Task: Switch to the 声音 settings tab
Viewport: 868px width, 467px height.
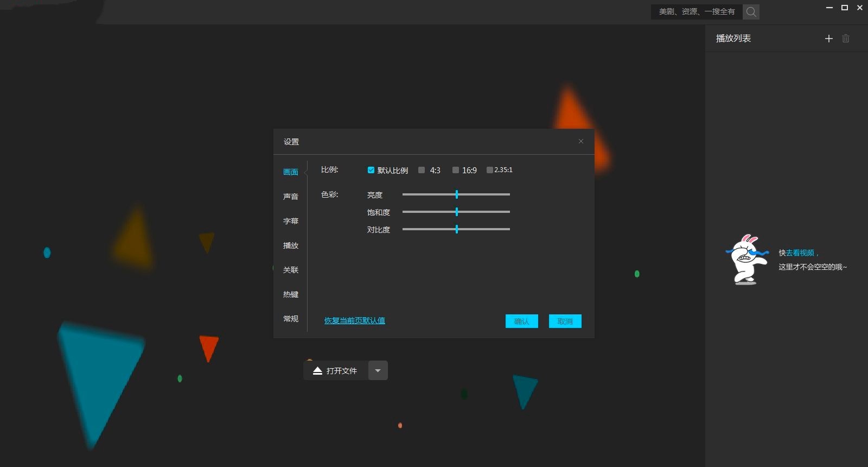Action: [x=291, y=197]
